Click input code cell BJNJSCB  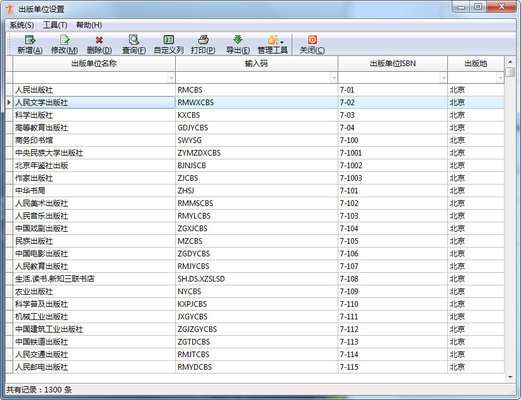[x=256, y=166]
